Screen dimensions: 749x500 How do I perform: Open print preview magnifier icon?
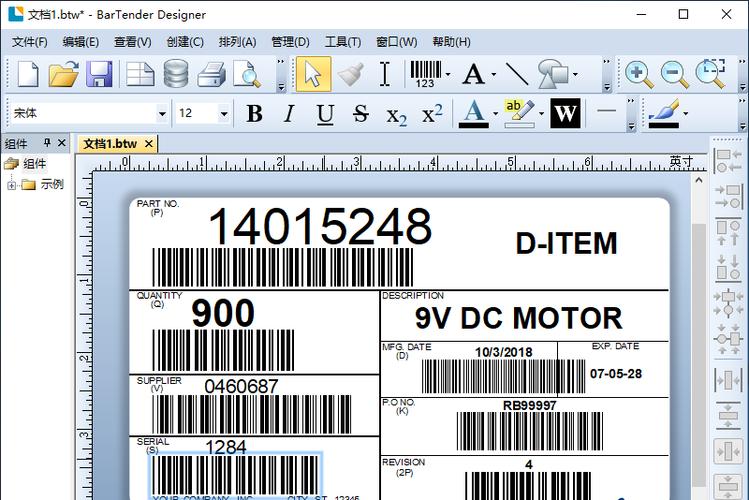pyautogui.click(x=246, y=74)
